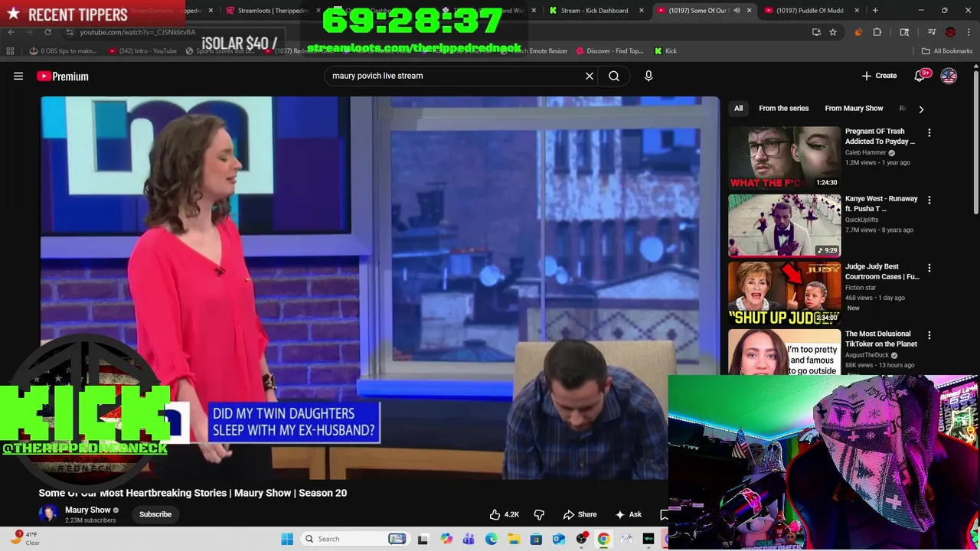Select the From the series chip

[x=783, y=109]
